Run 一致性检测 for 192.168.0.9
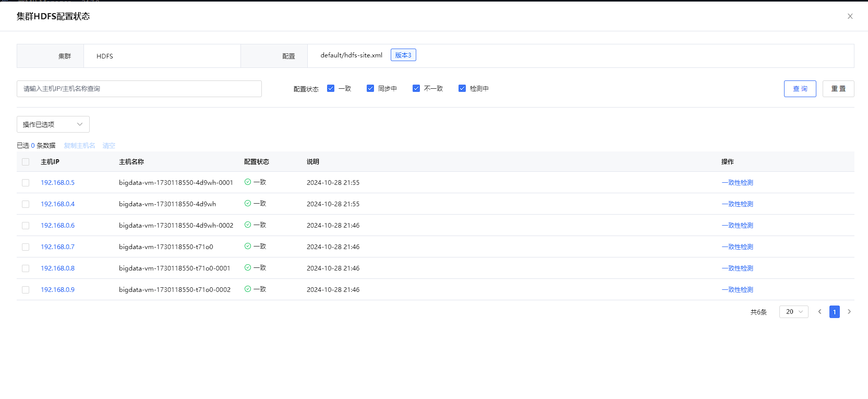Image resolution: width=868 pixels, height=399 pixels. point(737,290)
